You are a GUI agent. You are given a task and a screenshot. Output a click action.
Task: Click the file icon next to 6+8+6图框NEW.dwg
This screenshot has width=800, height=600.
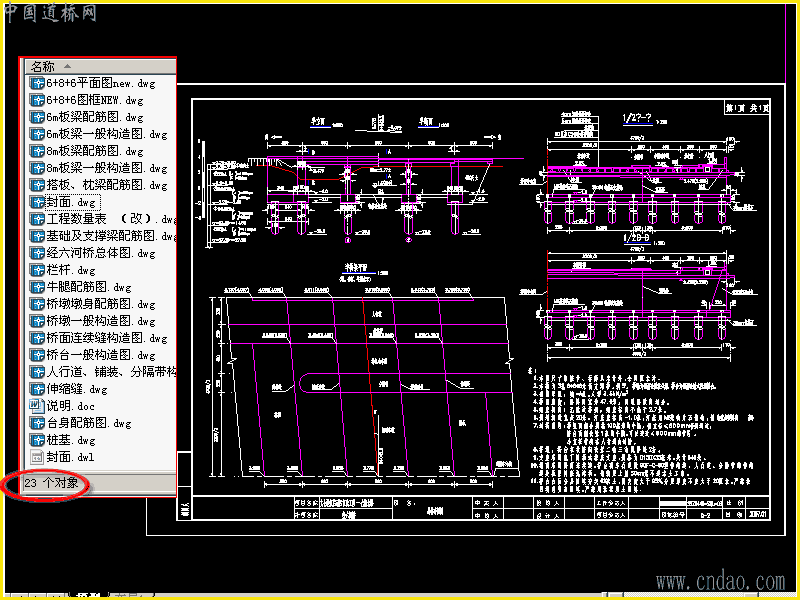(x=37, y=100)
